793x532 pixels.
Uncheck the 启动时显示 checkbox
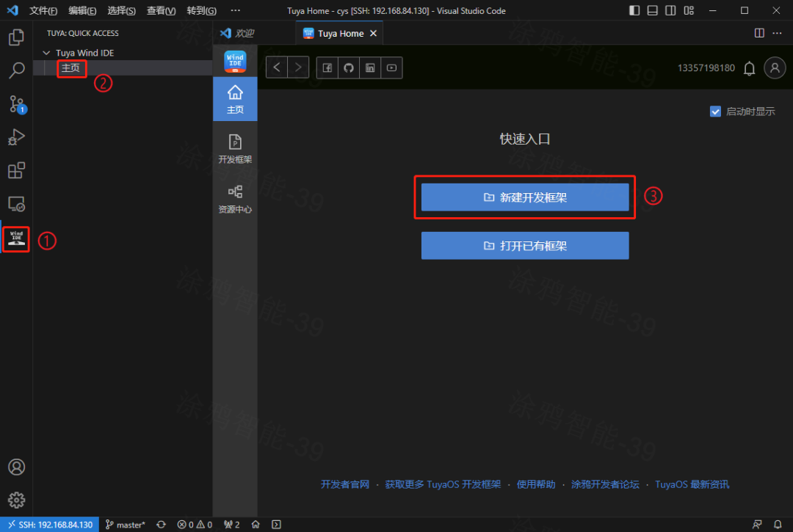pyautogui.click(x=715, y=111)
